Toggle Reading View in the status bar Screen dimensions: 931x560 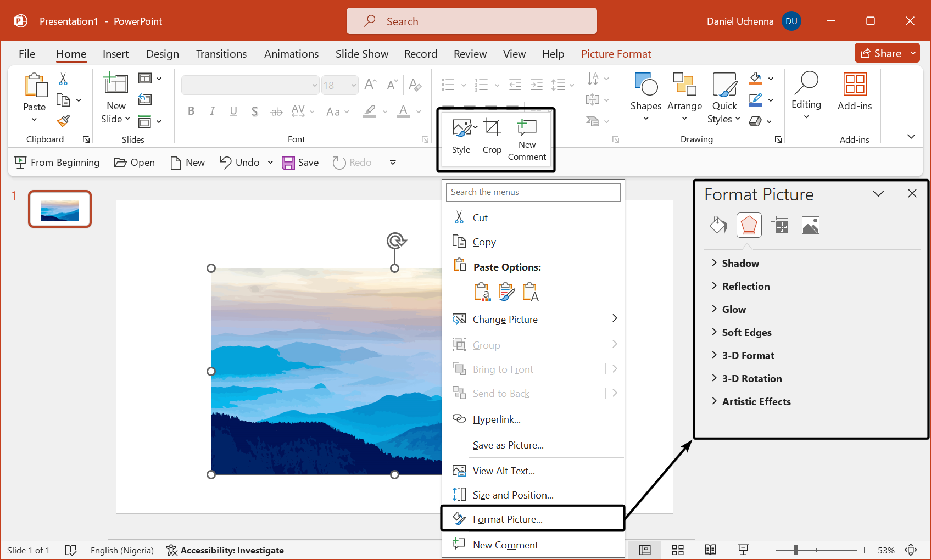tap(710, 550)
